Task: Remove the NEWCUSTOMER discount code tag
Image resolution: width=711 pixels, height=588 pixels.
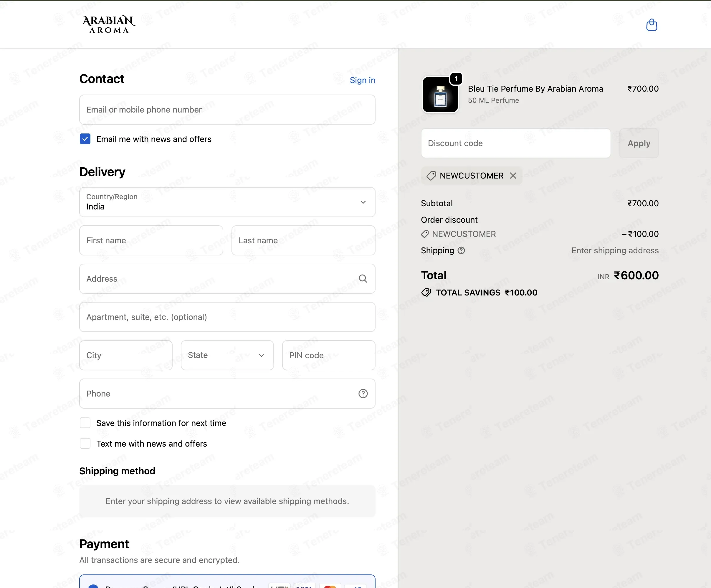Action: pos(513,176)
